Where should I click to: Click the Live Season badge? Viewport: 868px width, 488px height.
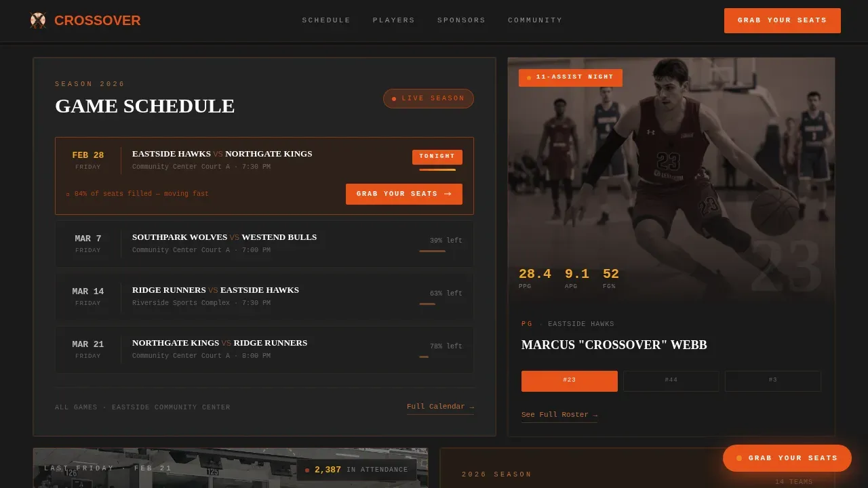pyautogui.click(x=429, y=98)
